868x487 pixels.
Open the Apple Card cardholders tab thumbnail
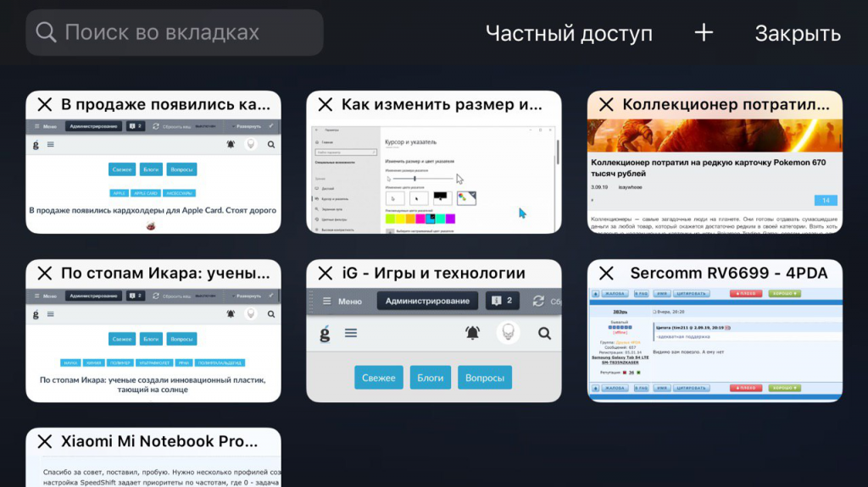pyautogui.click(x=153, y=174)
